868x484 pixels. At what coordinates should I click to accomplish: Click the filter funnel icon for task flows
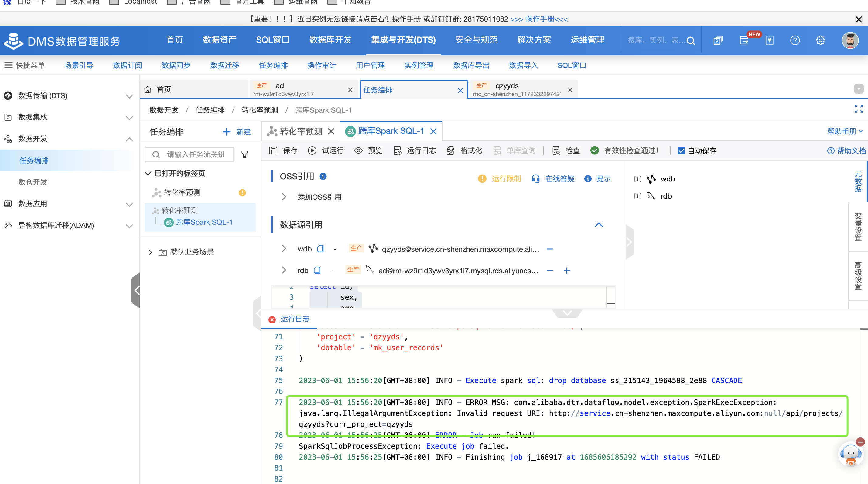(244, 154)
